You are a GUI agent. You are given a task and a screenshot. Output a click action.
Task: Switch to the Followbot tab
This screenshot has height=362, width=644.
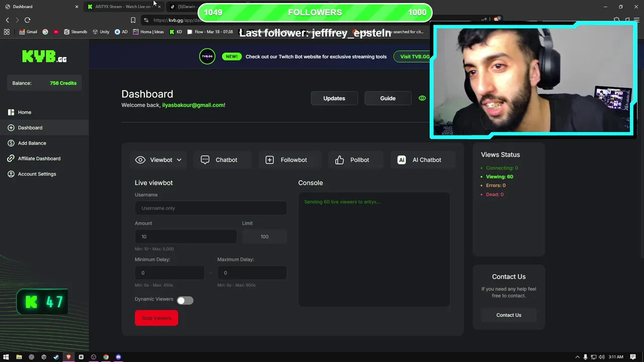pyautogui.click(x=290, y=160)
